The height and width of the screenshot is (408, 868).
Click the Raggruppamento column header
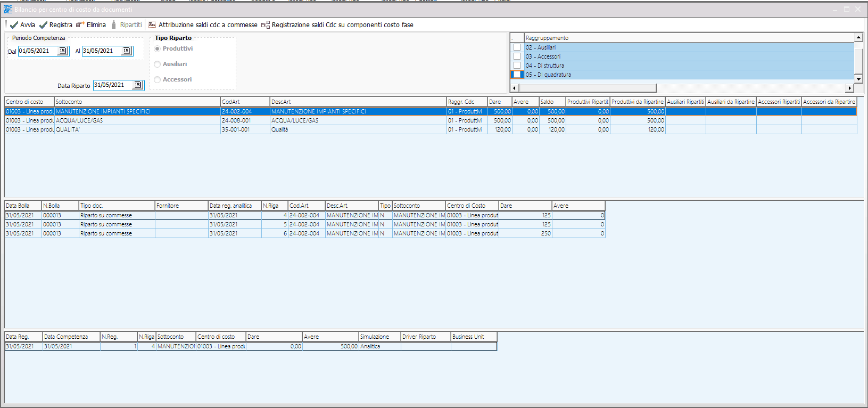coord(689,38)
